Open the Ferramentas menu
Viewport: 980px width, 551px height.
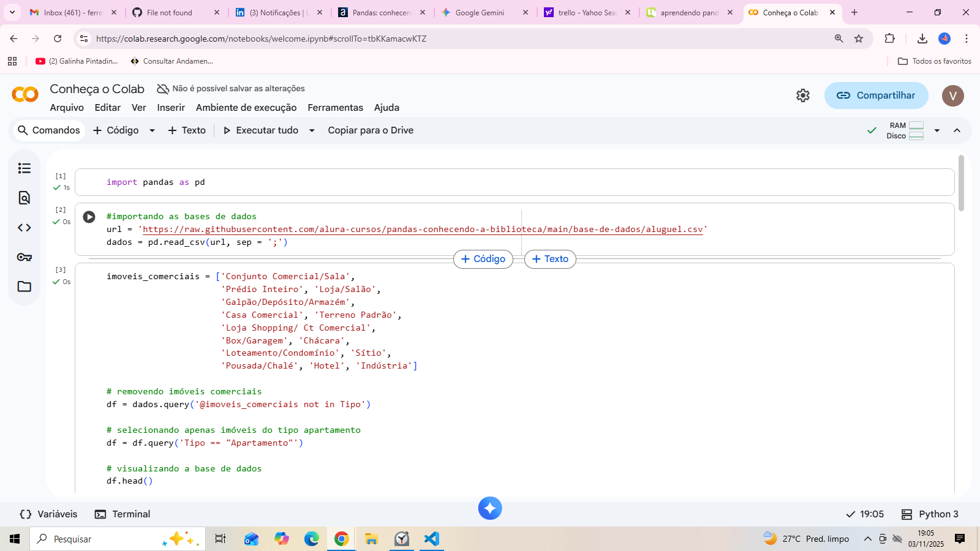point(335,108)
